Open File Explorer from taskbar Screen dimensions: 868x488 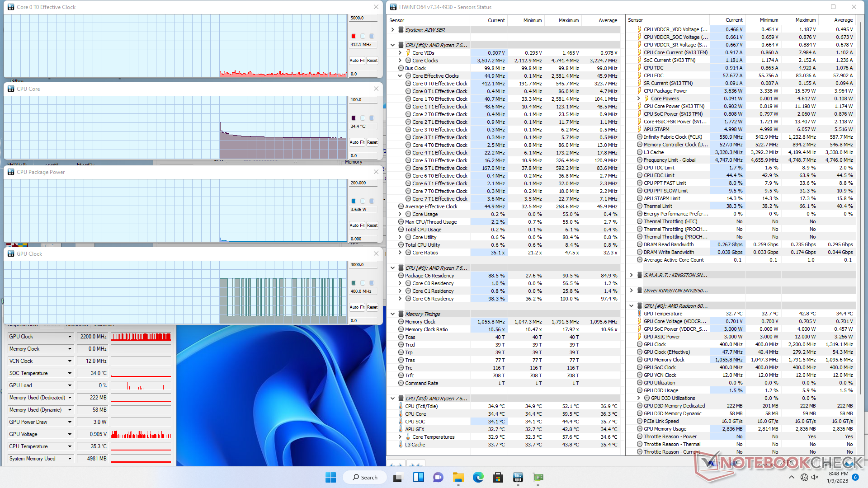(458, 477)
